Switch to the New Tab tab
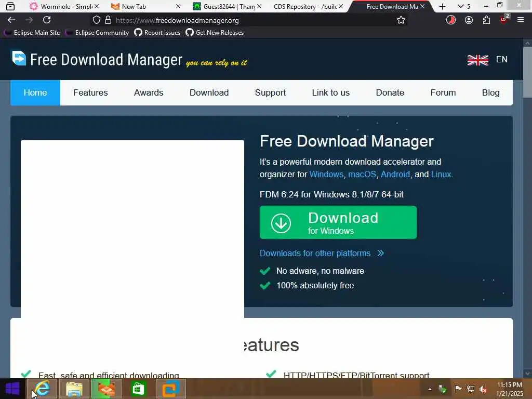The height and width of the screenshot is (399, 532). 146,6
